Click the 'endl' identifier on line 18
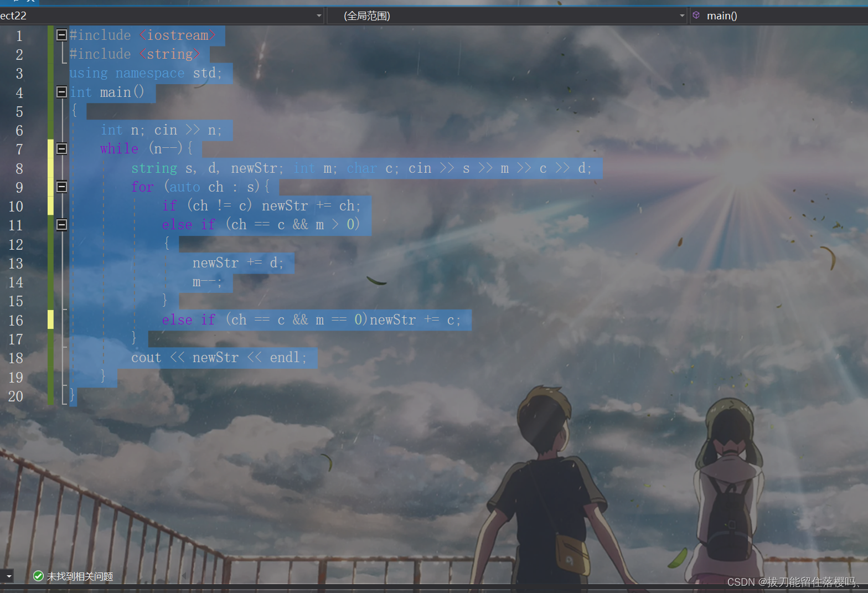This screenshot has height=593, width=868. [x=285, y=358]
